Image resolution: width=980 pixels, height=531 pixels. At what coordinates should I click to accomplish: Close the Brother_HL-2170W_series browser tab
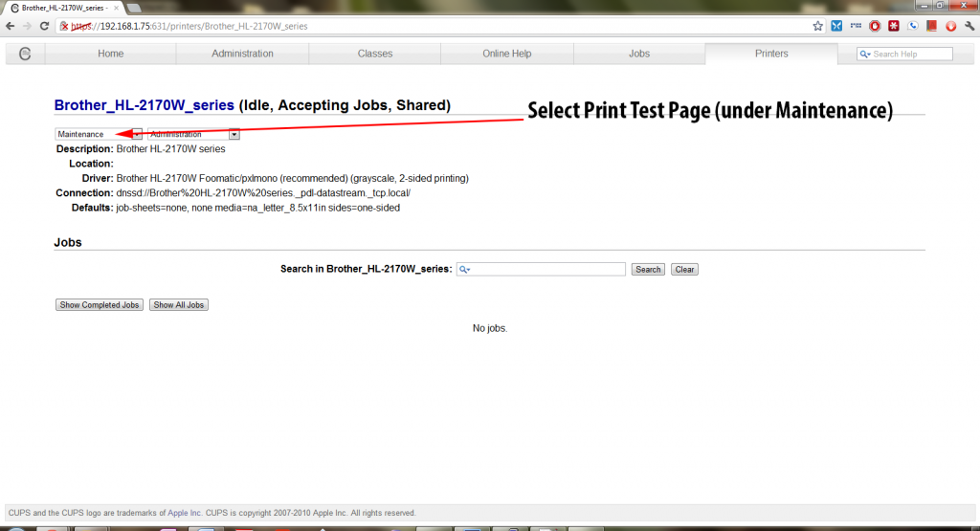pos(116,8)
